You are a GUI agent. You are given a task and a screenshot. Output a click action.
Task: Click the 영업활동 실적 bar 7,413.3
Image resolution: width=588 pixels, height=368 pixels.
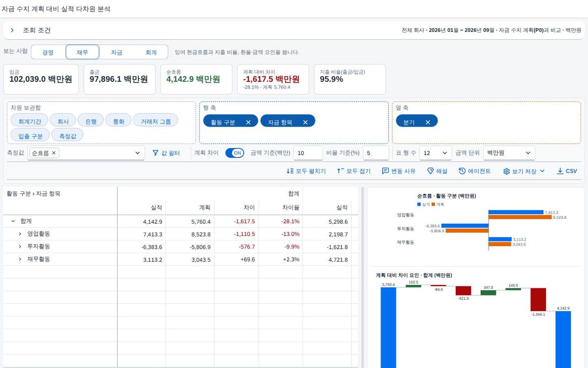[x=516, y=212]
